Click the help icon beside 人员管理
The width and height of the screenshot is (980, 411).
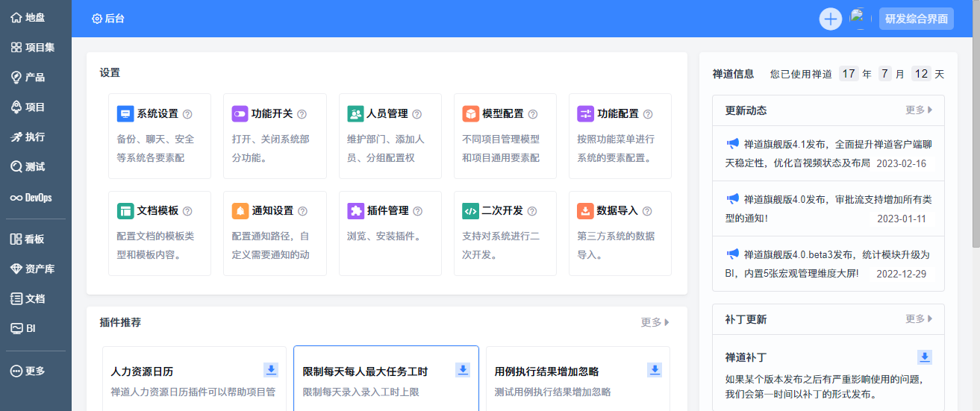tap(417, 114)
